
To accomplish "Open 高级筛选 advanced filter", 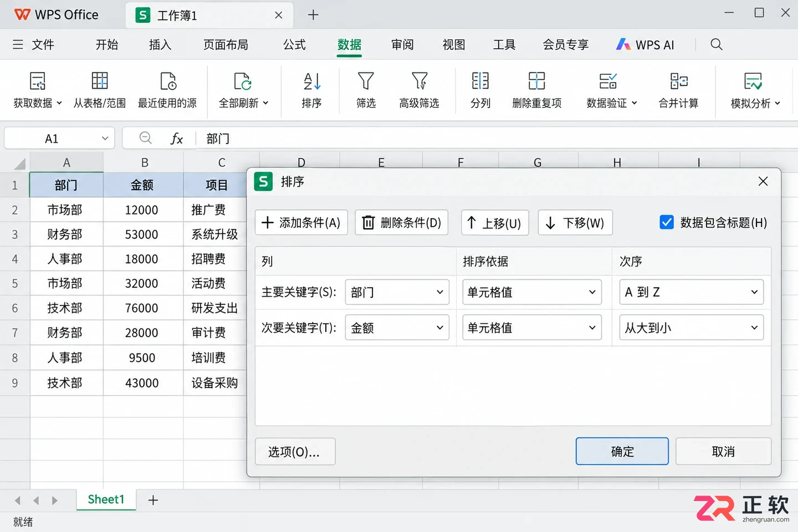I will point(420,90).
